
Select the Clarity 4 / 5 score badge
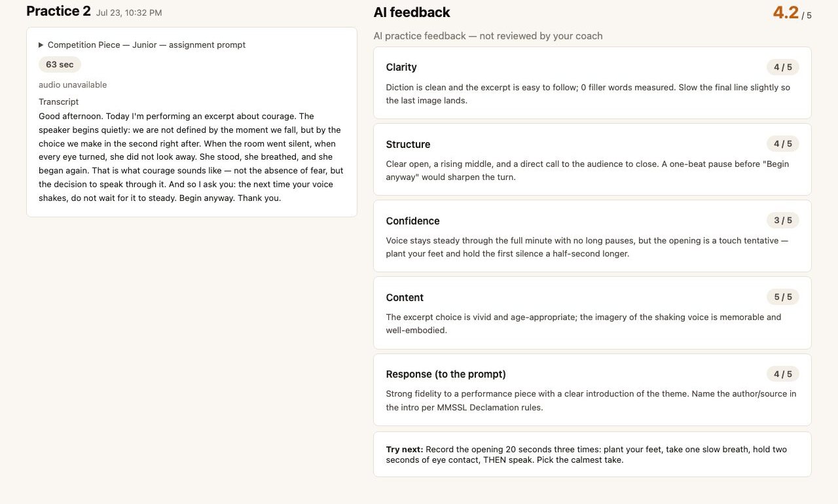[782, 67]
